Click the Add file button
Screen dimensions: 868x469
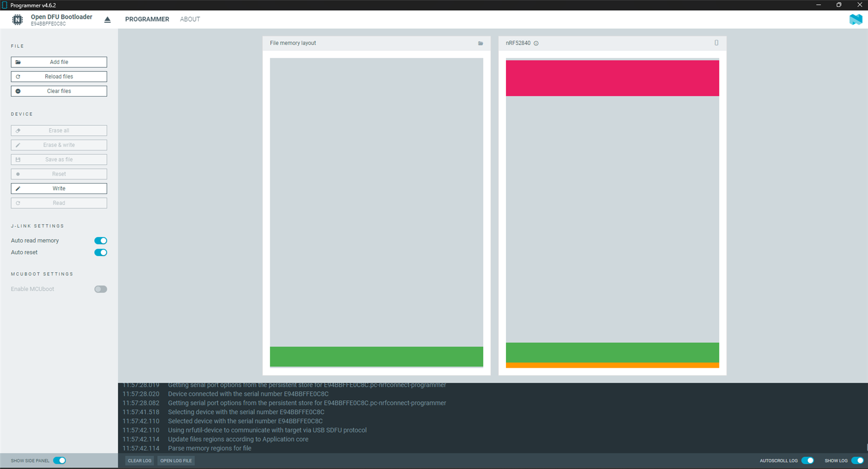coord(59,62)
